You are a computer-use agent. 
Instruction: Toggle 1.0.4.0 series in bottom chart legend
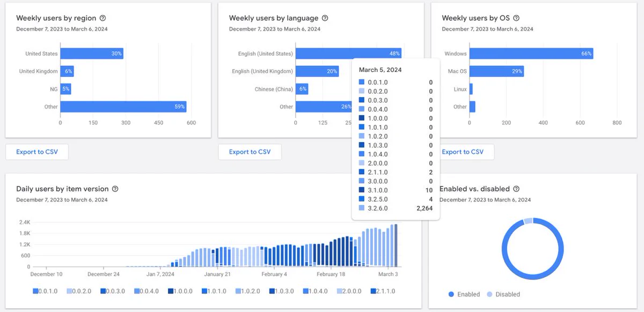(316, 291)
